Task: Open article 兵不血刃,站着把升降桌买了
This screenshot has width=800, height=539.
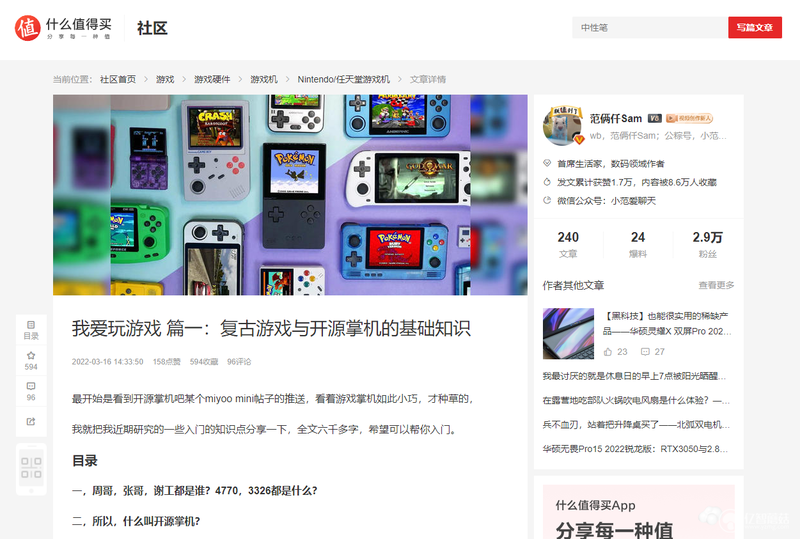Action: [636, 425]
